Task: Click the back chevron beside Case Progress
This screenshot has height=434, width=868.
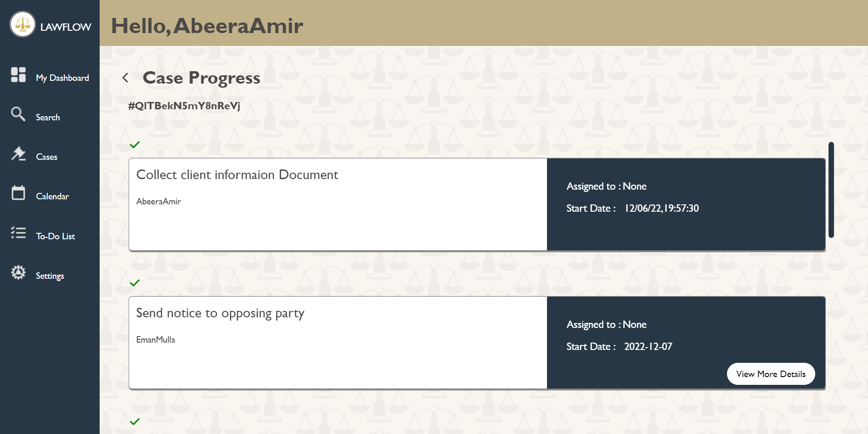Action: click(x=125, y=77)
